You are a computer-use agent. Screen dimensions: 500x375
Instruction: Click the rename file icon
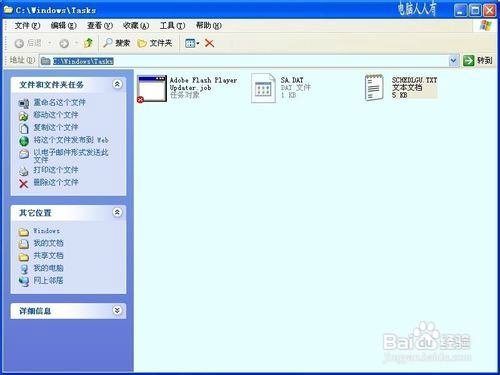pyautogui.click(x=24, y=103)
